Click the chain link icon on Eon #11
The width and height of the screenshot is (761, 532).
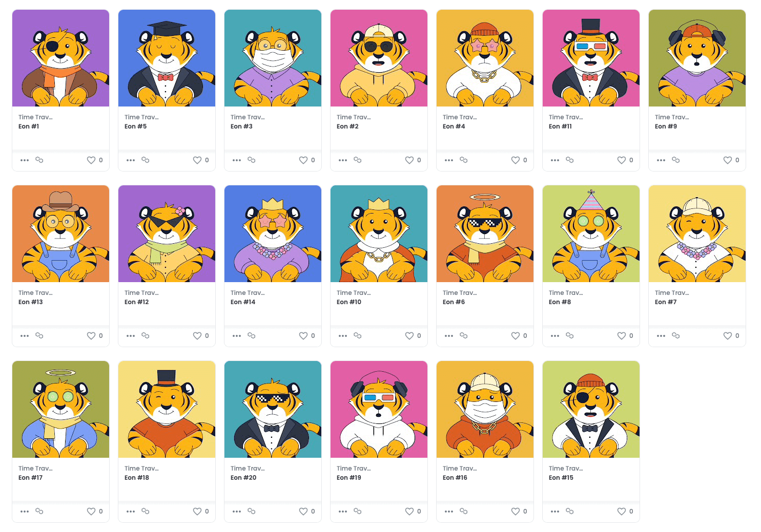[570, 160]
